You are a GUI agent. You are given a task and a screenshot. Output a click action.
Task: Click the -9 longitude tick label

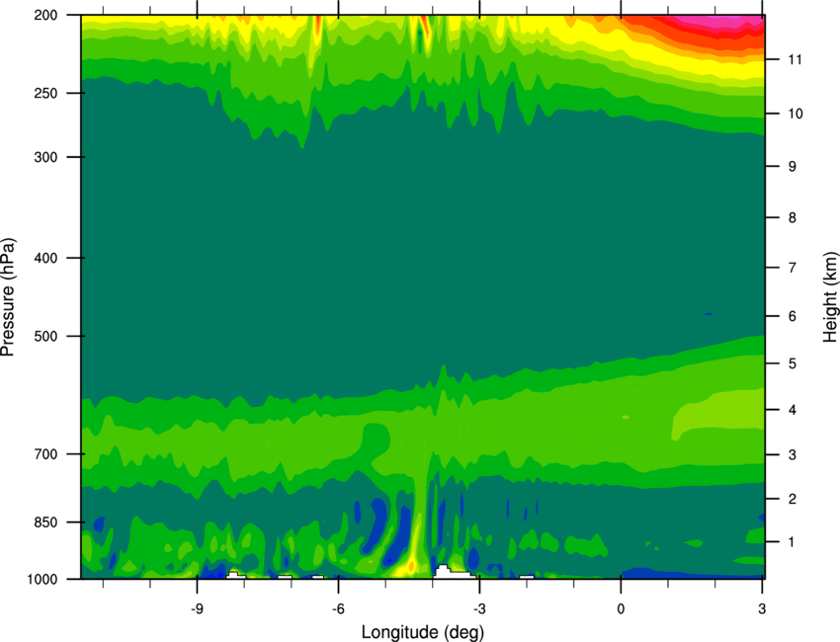197,608
